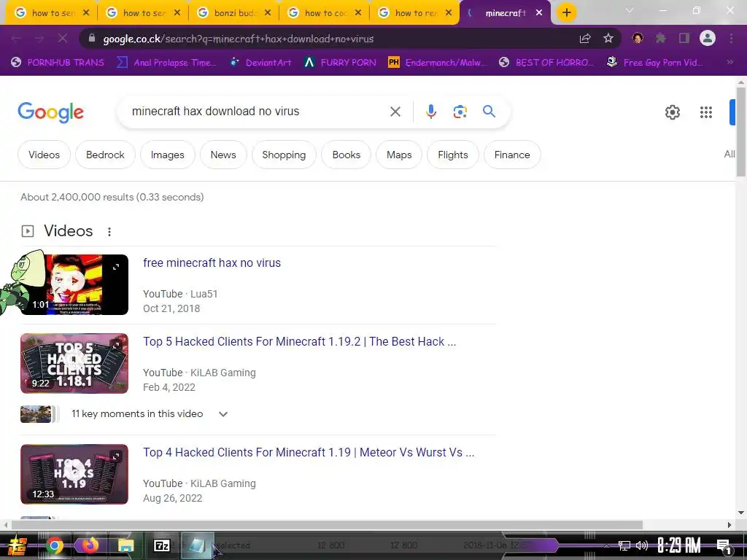
Task: Open the Extensions puzzle icon
Action: point(660,38)
